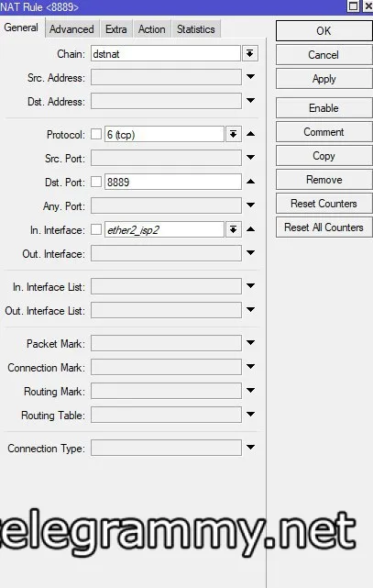The height and width of the screenshot is (588, 373).
Task: Collapse the Dst. Port field
Action: 250,182
